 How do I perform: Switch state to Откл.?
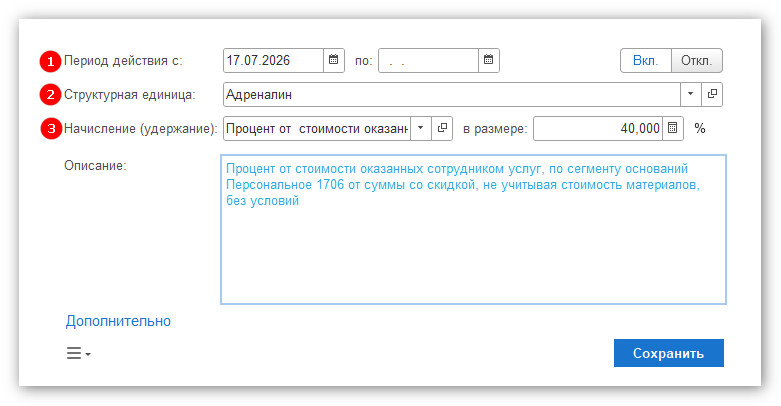pos(697,60)
